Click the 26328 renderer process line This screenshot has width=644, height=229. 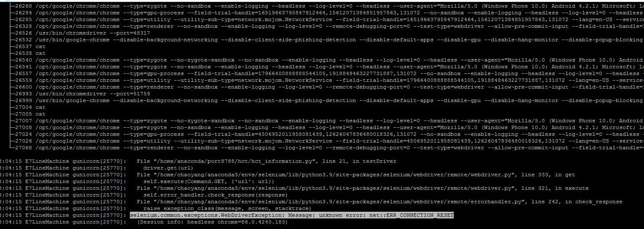pos(328,26)
